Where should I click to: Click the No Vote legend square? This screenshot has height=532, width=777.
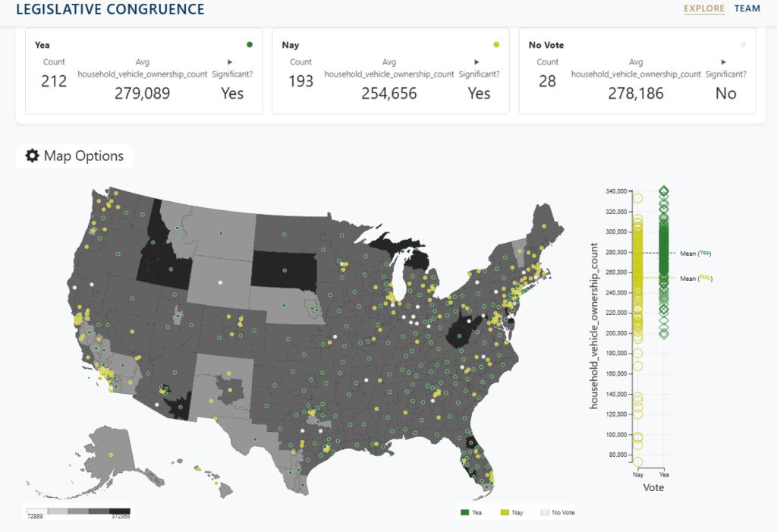544,513
